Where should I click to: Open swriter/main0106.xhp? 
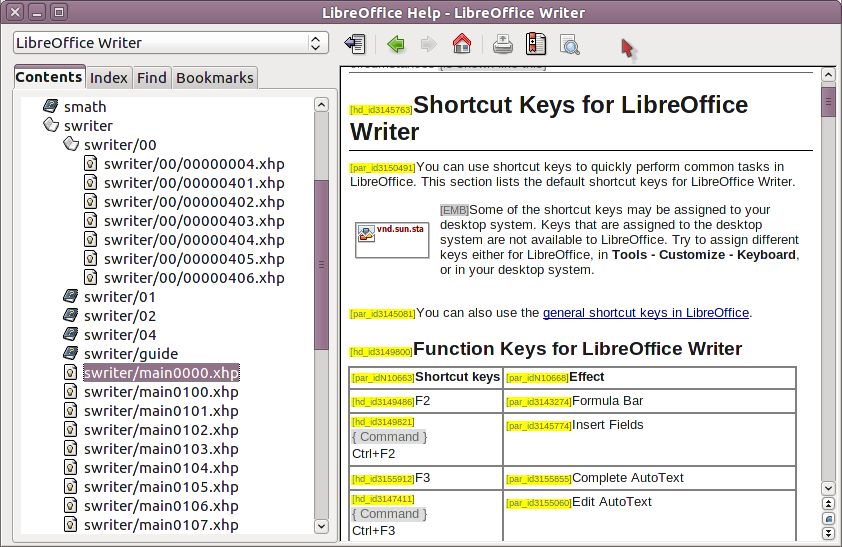coord(161,506)
